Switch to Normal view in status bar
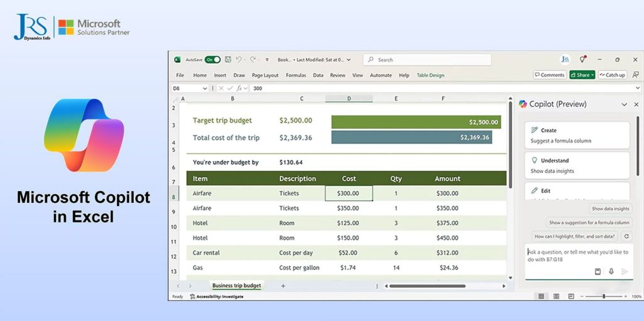This screenshot has width=644, height=321. coord(541,297)
